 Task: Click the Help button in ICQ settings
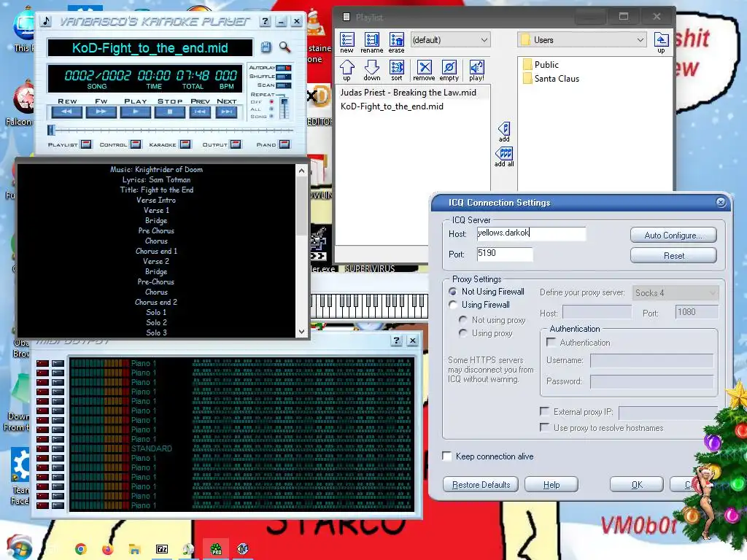tap(551, 485)
